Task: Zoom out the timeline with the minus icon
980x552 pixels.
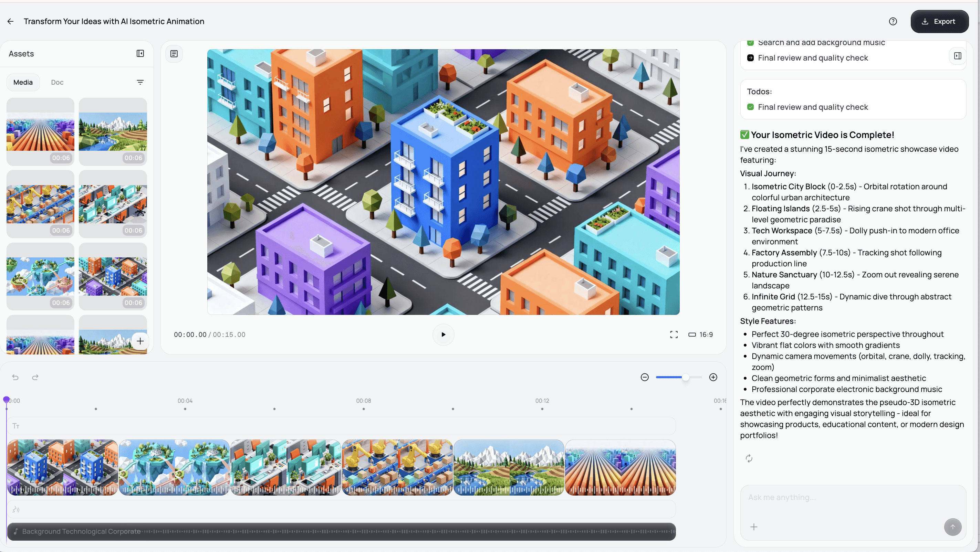Action: (x=645, y=377)
